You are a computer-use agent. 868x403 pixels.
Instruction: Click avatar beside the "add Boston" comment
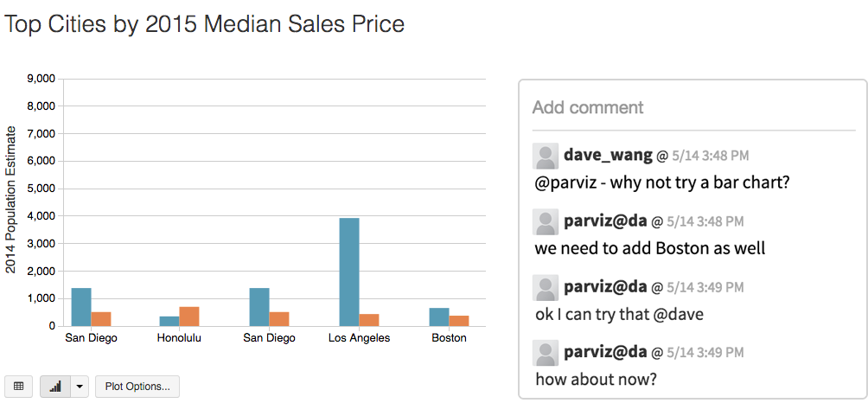click(546, 222)
